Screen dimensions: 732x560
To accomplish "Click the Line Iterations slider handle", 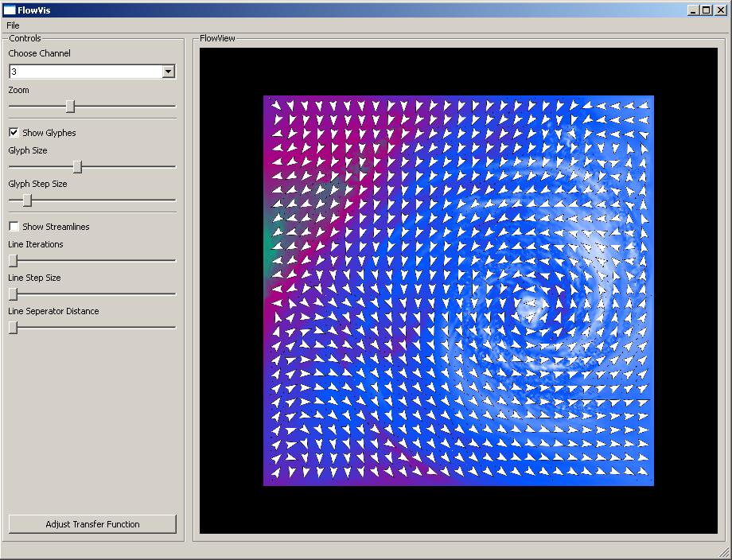I will click(x=13, y=260).
